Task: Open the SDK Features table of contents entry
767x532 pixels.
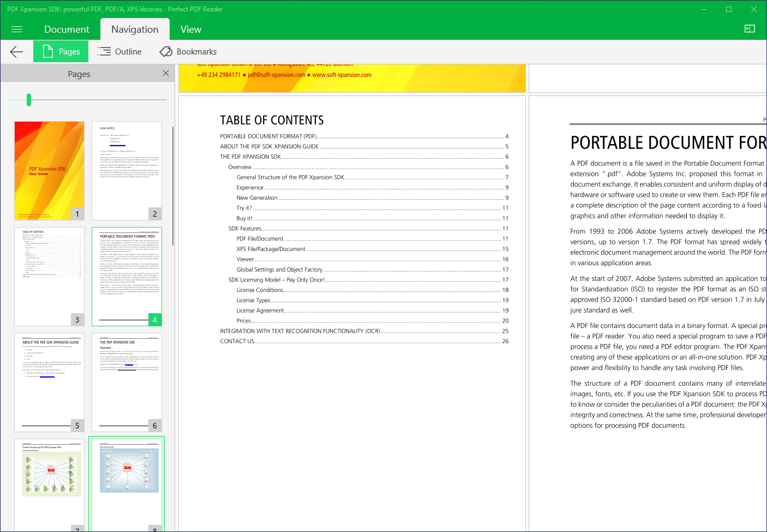Action: coord(244,228)
